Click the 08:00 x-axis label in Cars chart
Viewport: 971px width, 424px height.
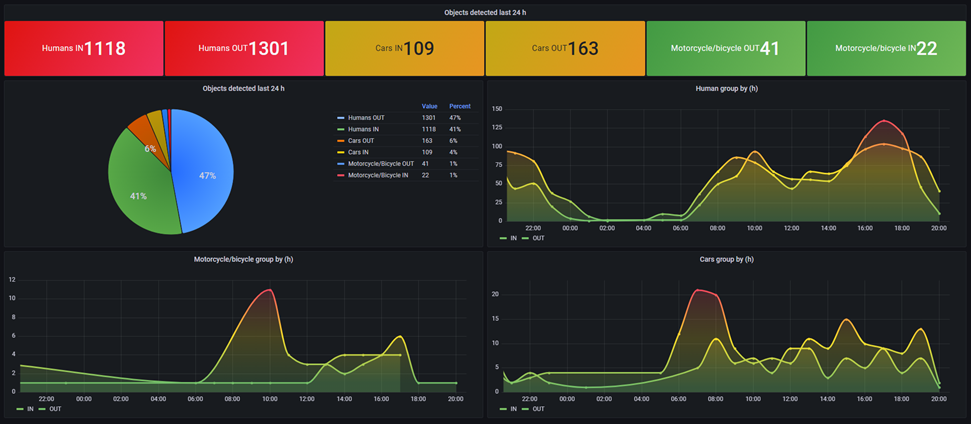tap(716, 399)
